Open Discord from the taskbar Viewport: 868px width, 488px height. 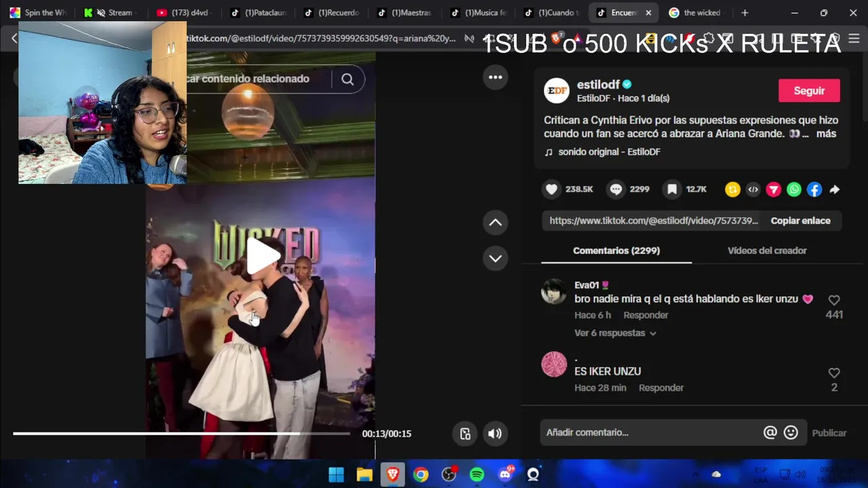pyautogui.click(x=505, y=474)
